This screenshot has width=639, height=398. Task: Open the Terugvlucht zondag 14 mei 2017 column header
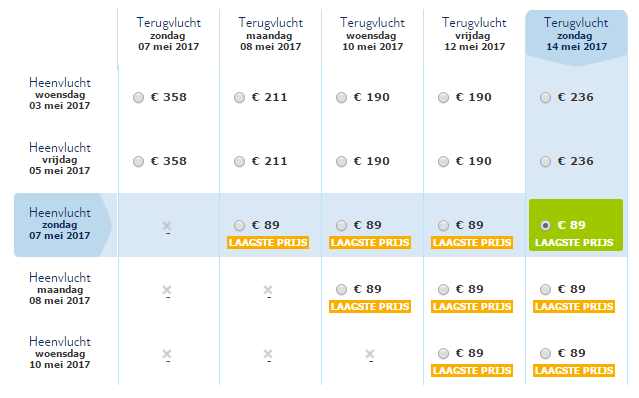tap(576, 35)
